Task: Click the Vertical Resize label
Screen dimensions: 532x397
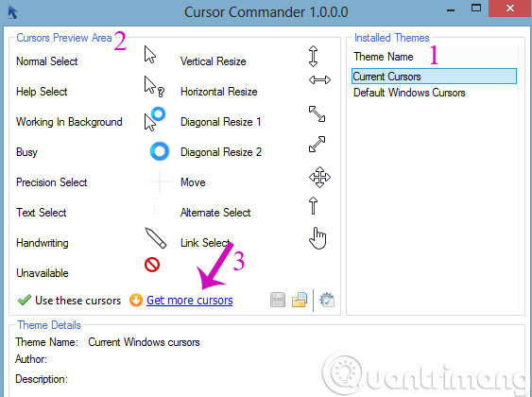Action: click(x=213, y=61)
